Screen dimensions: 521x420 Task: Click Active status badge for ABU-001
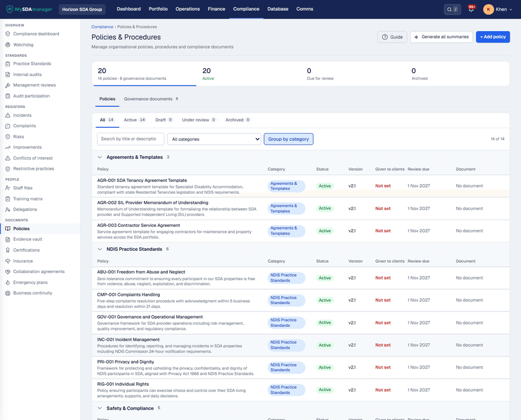click(325, 278)
